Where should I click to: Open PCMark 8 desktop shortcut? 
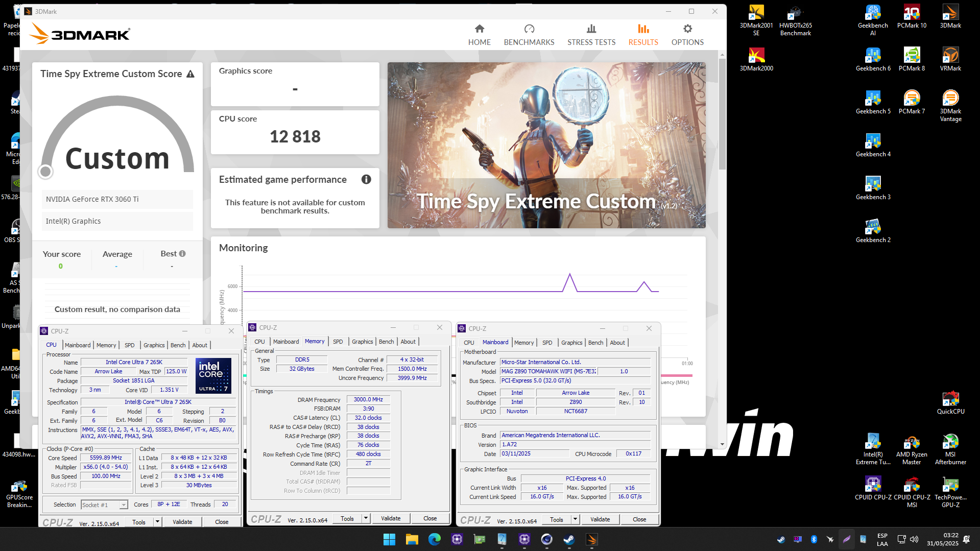(x=912, y=59)
